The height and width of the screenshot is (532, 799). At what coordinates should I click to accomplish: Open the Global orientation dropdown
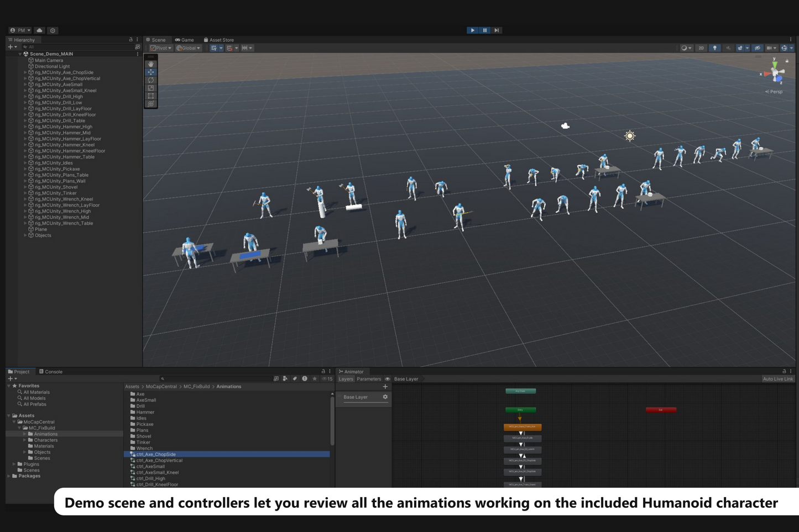click(x=187, y=48)
